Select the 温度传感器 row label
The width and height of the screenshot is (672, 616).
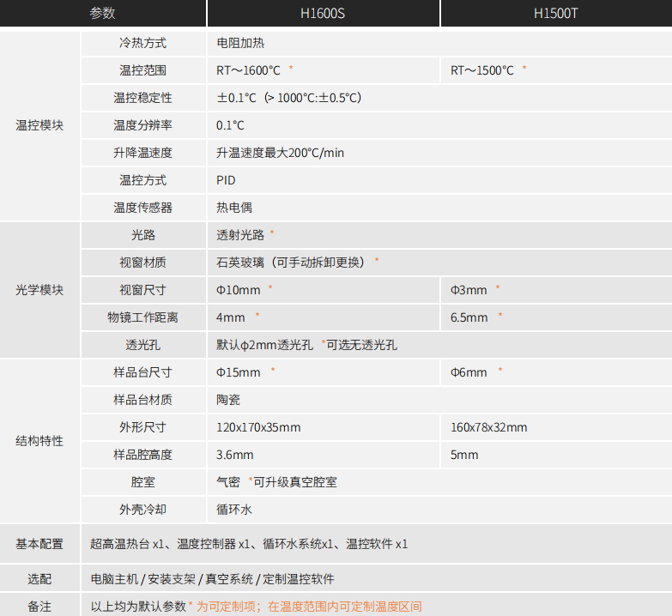pos(142,208)
